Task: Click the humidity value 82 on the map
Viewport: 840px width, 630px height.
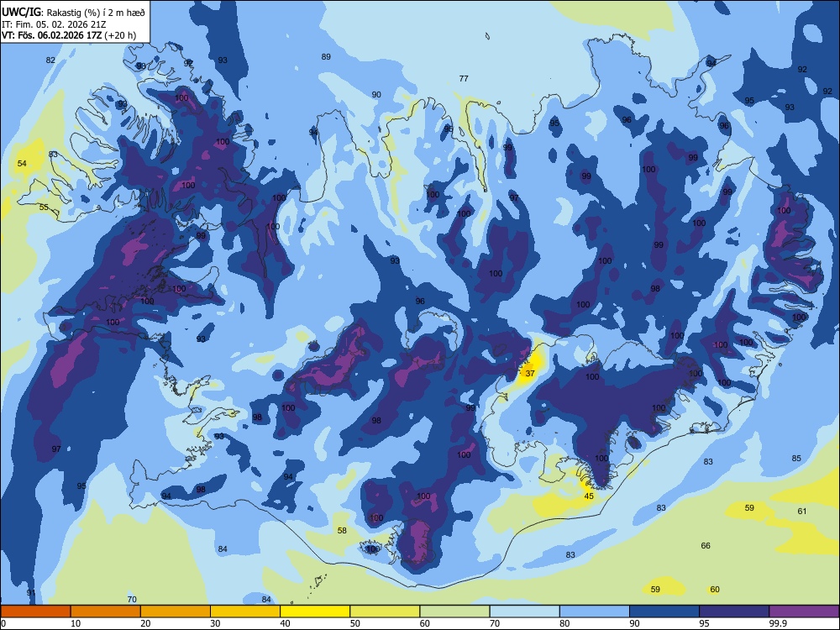Action: point(50,60)
